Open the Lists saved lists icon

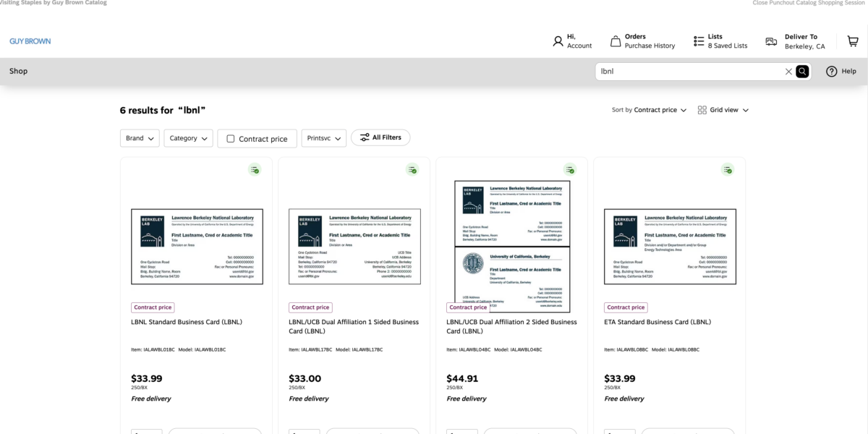click(699, 41)
